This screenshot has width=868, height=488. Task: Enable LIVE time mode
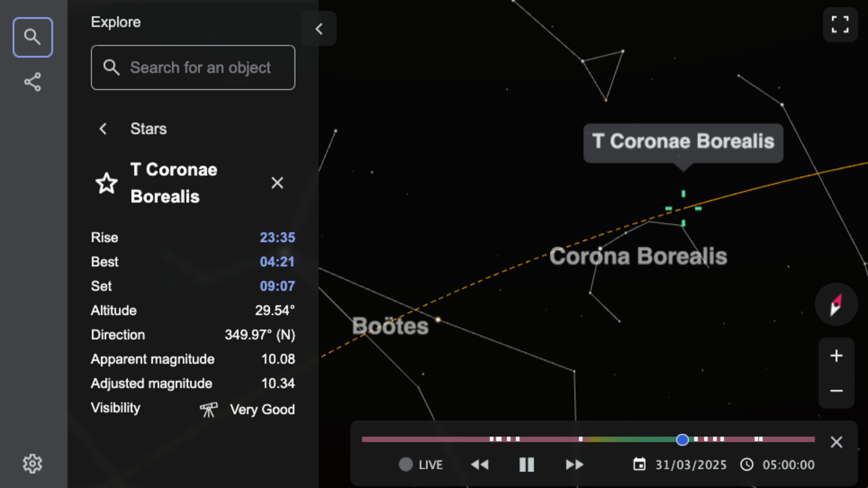pyautogui.click(x=420, y=464)
